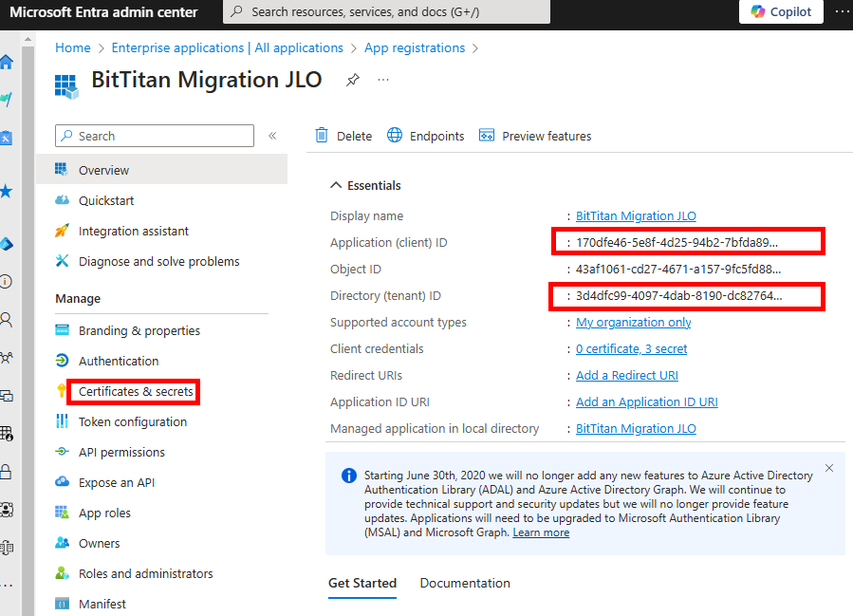
Task: Open Authentication settings
Action: [119, 361]
